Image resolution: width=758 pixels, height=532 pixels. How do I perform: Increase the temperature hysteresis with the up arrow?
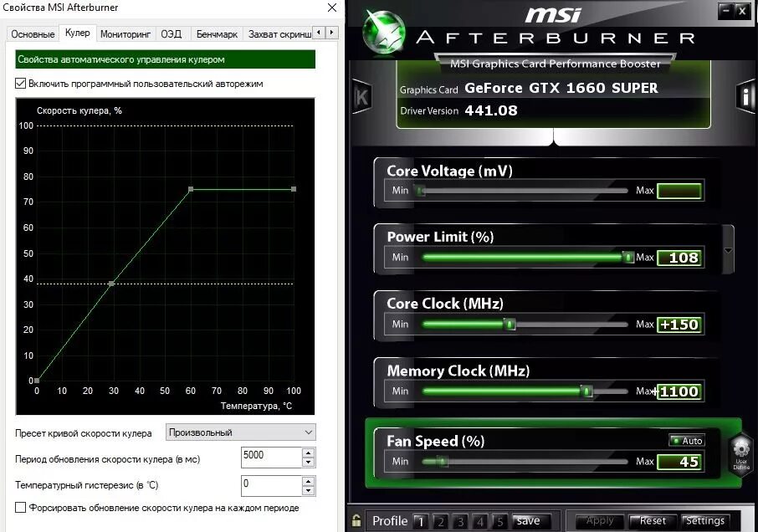(x=309, y=481)
